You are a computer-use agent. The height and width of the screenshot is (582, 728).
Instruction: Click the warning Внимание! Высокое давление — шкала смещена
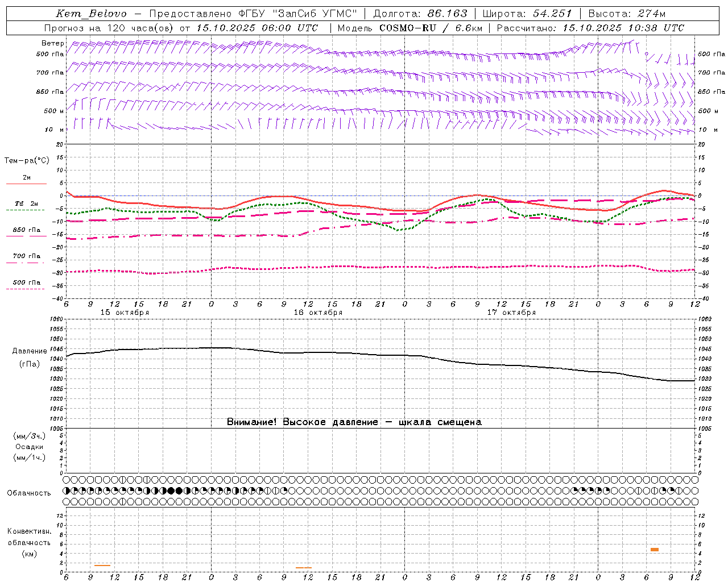354,422
